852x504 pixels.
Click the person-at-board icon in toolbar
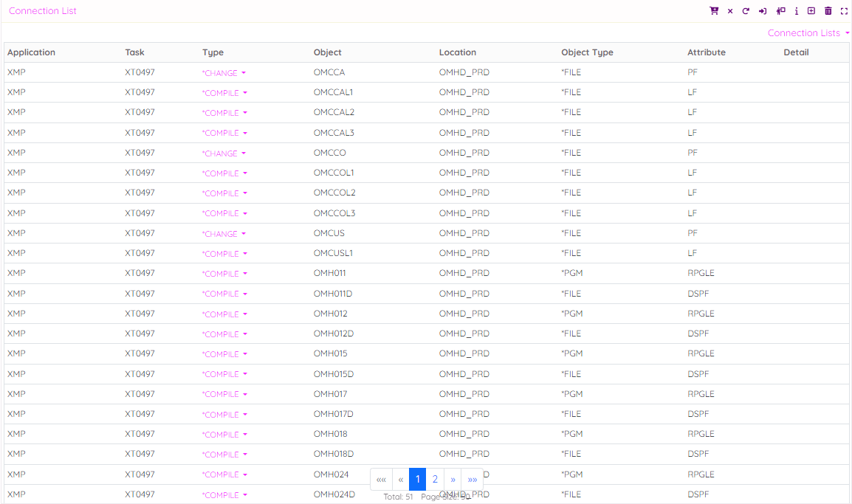pos(780,11)
